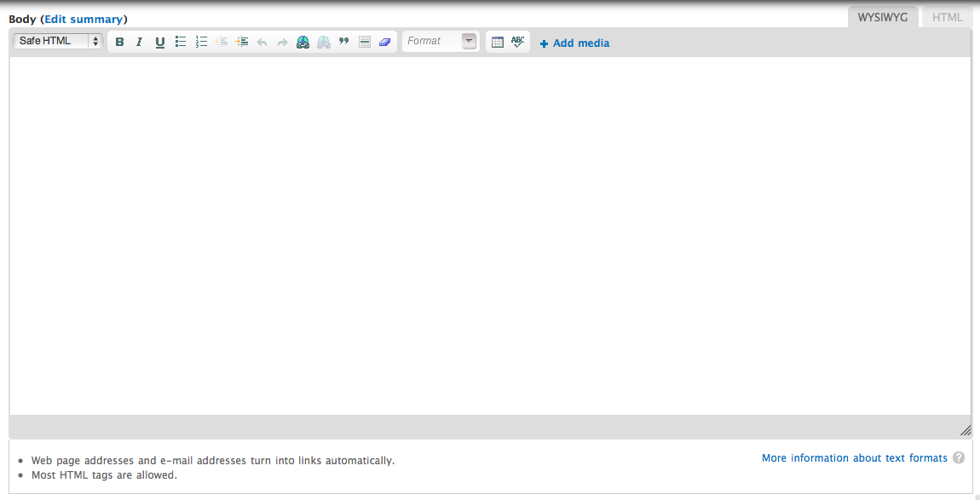Image resolution: width=980 pixels, height=500 pixels.
Task: Toggle bold formatting in the editor
Action: (x=119, y=42)
